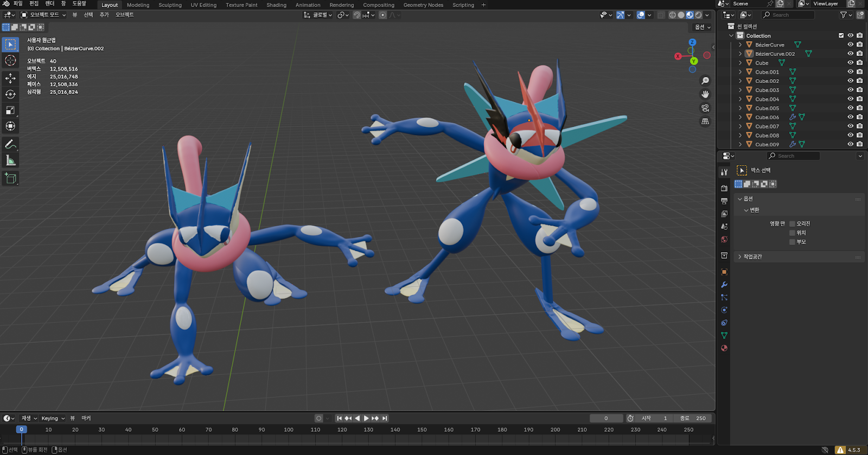Viewport: 868px width, 455px height.
Task: Switch to wireframe viewport shading
Action: (673, 15)
